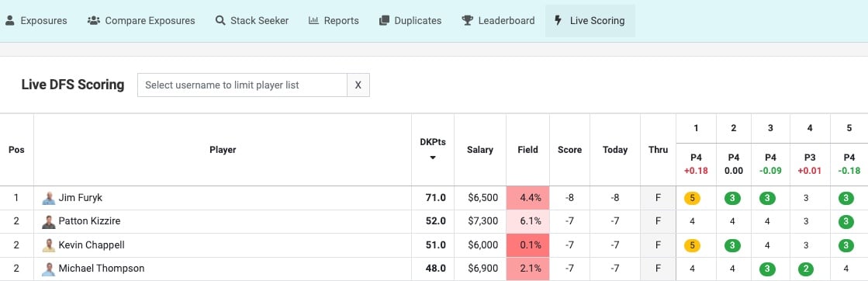Click Kevin Chappell's 0.1% field cell
This screenshot has height=281, width=868.
(x=527, y=245)
